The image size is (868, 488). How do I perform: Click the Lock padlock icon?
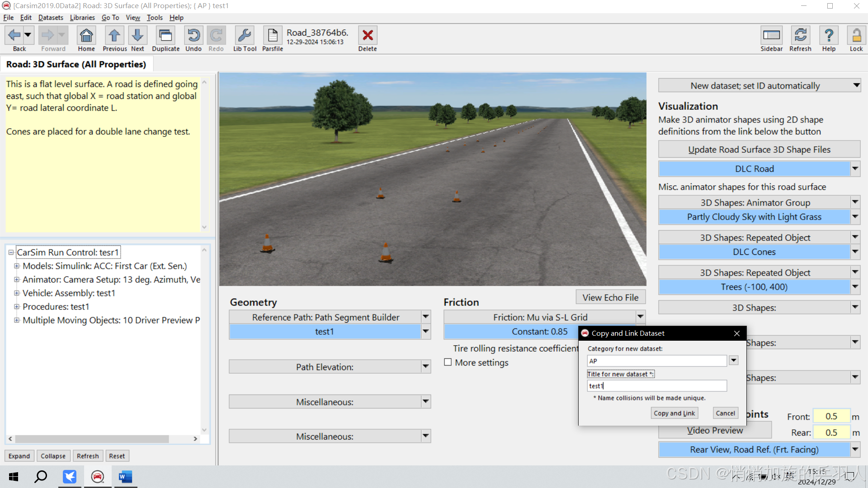click(x=856, y=36)
